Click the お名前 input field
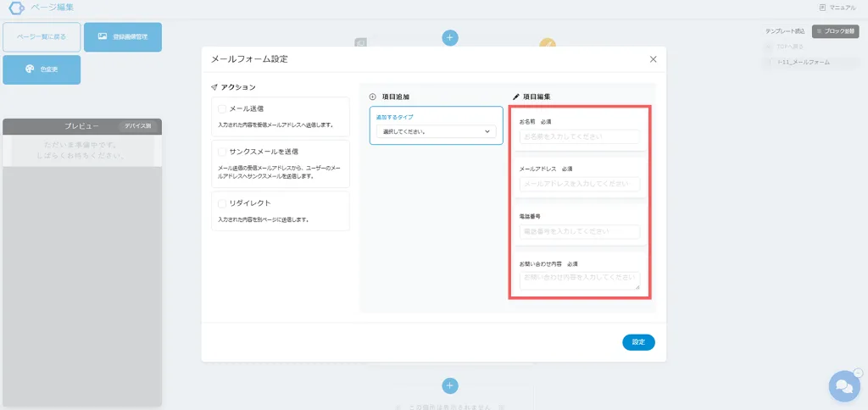The width and height of the screenshot is (868, 410). tap(579, 136)
